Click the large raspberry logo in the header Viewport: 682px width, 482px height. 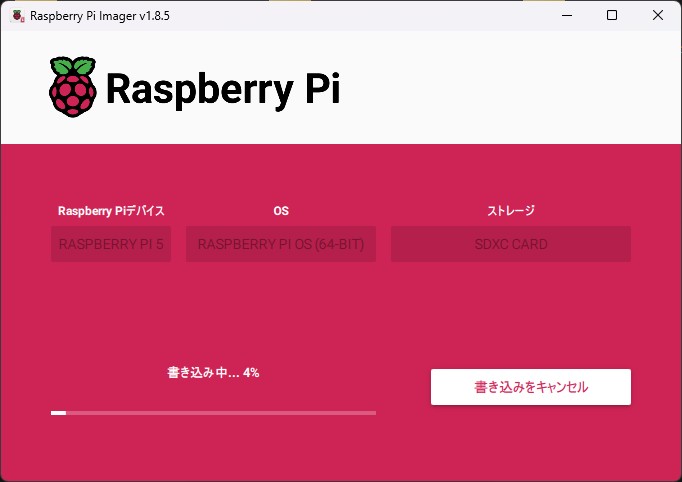[x=73, y=87]
